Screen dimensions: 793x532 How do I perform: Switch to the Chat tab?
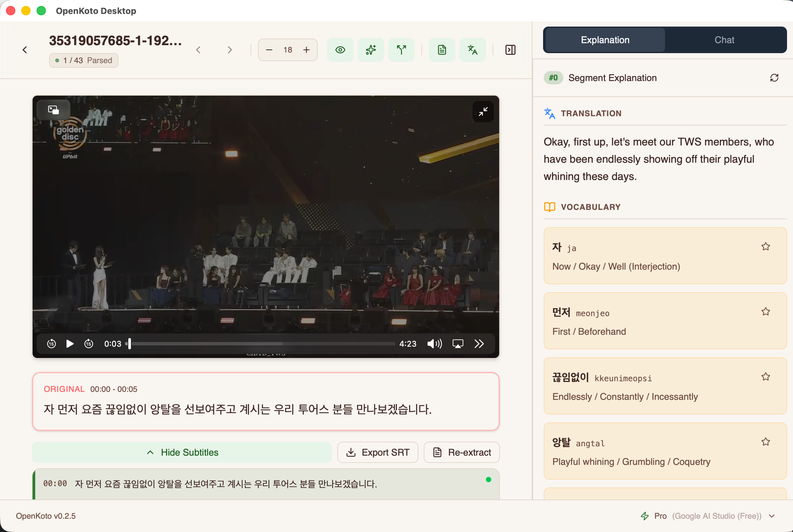click(724, 40)
